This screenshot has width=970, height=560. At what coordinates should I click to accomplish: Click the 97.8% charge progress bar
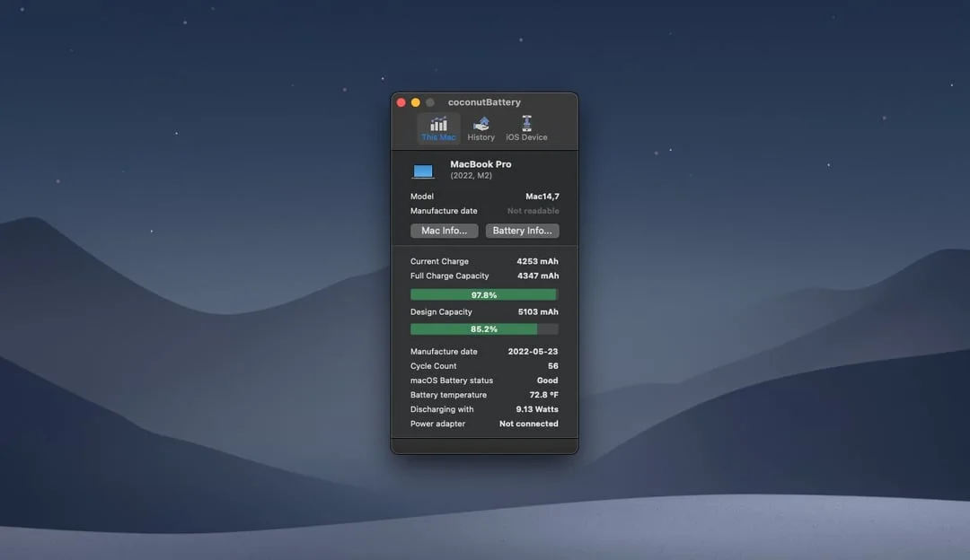click(x=484, y=295)
